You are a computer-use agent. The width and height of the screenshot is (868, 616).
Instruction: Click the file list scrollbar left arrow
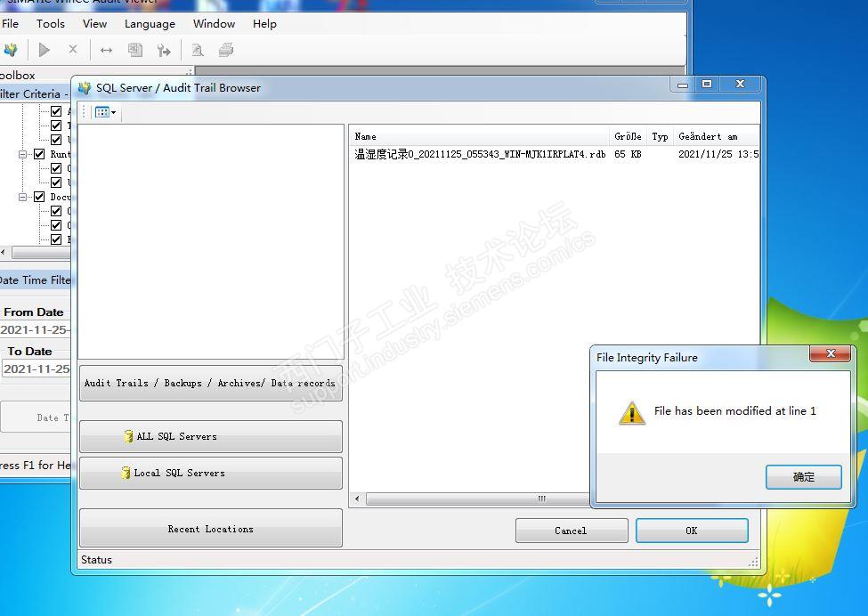tap(357, 498)
